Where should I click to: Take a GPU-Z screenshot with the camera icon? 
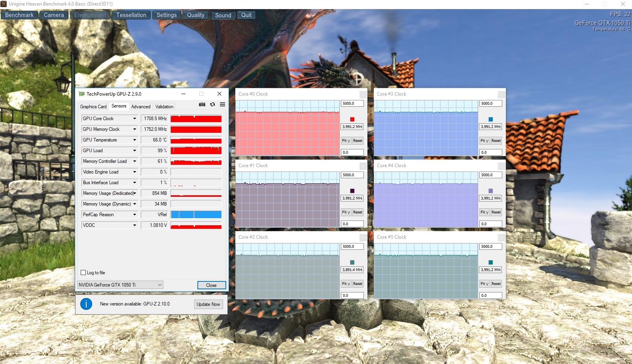pos(202,104)
